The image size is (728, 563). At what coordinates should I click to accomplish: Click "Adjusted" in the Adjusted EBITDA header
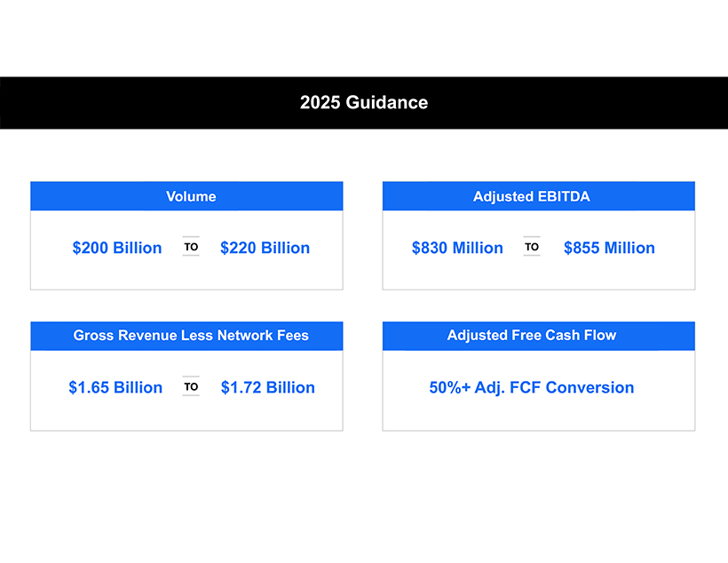click(x=503, y=196)
